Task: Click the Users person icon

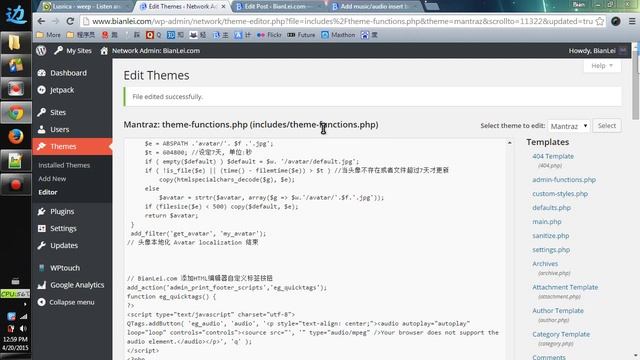Action: tap(42, 129)
